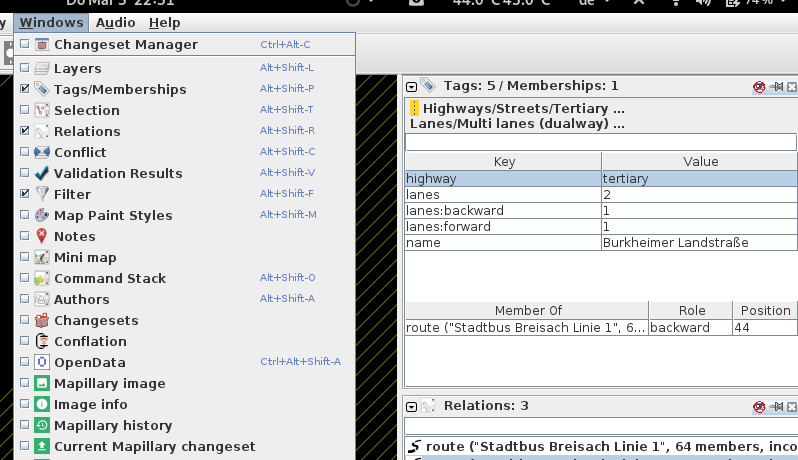Open the Highways/Streets/Tertiary preset link
Screen dimensions: 798x460
524,108
